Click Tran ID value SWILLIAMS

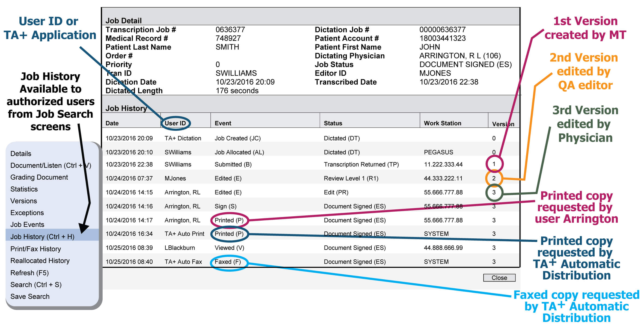[x=236, y=73]
